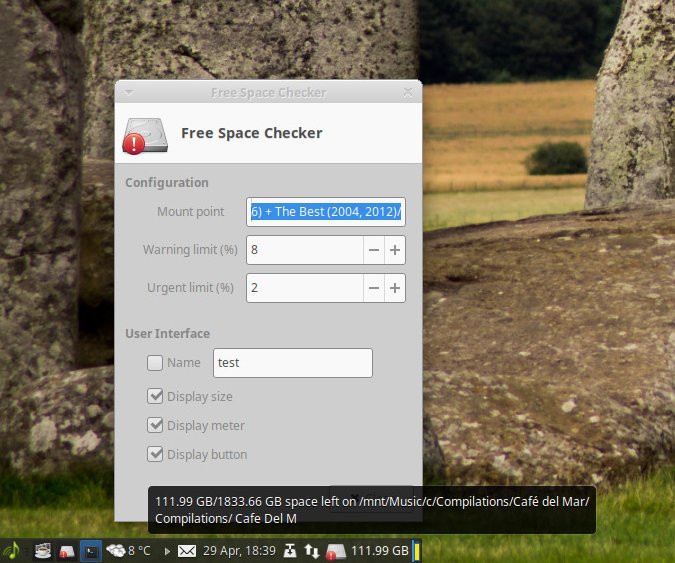Open window menu arrow in title bar

point(128,92)
